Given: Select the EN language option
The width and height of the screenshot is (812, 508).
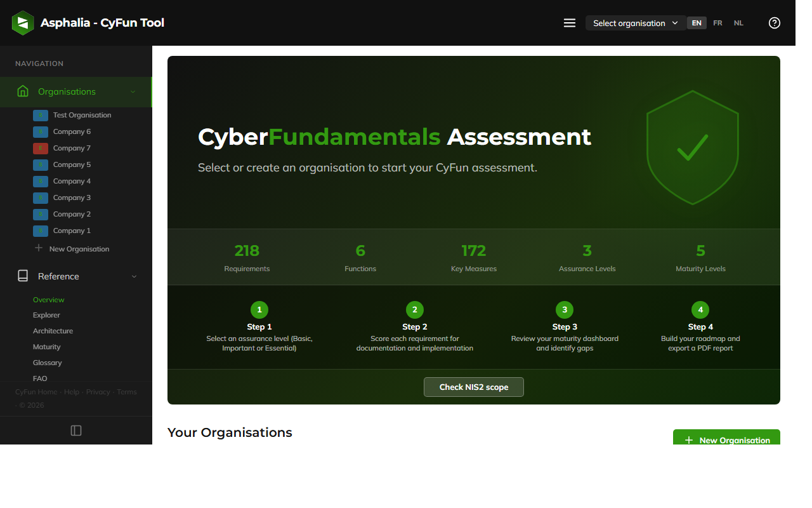Looking at the screenshot, I should pyautogui.click(x=697, y=23).
